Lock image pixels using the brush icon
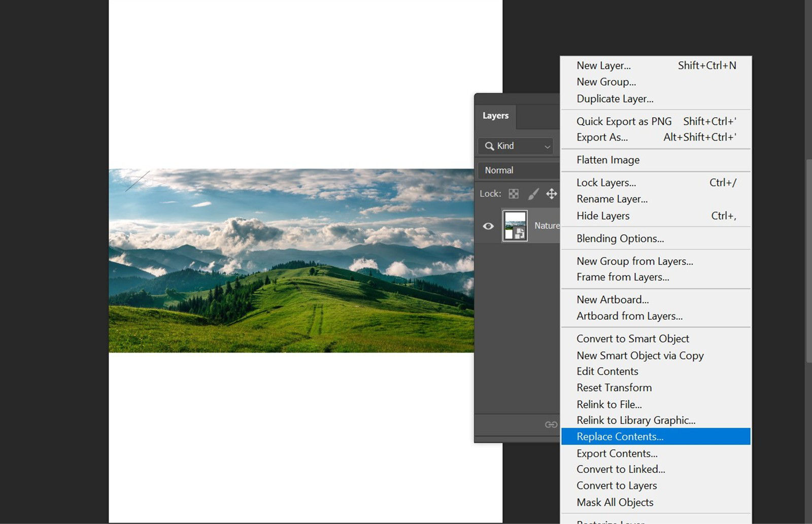The height and width of the screenshot is (524, 812). 533,194
